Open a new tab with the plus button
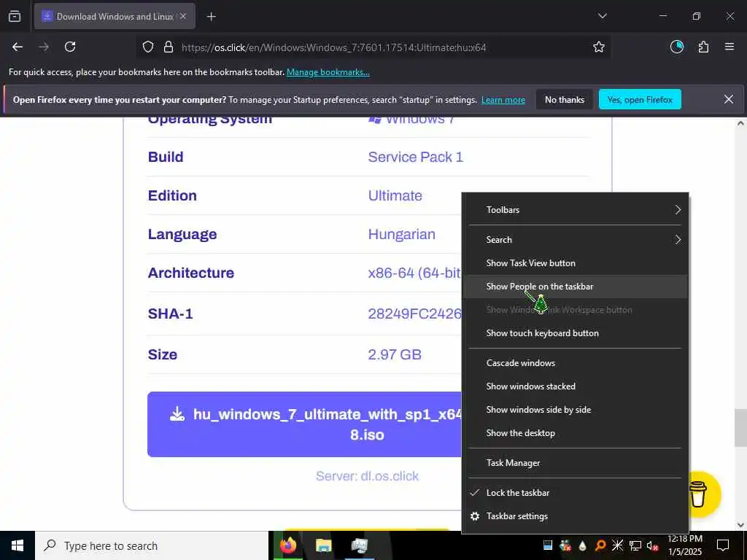This screenshot has height=560, width=747. click(212, 17)
